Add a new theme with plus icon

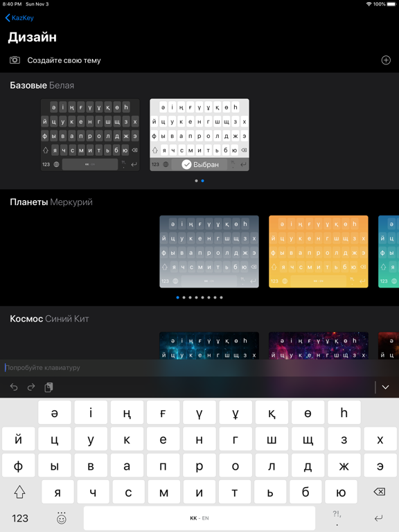[386, 60]
